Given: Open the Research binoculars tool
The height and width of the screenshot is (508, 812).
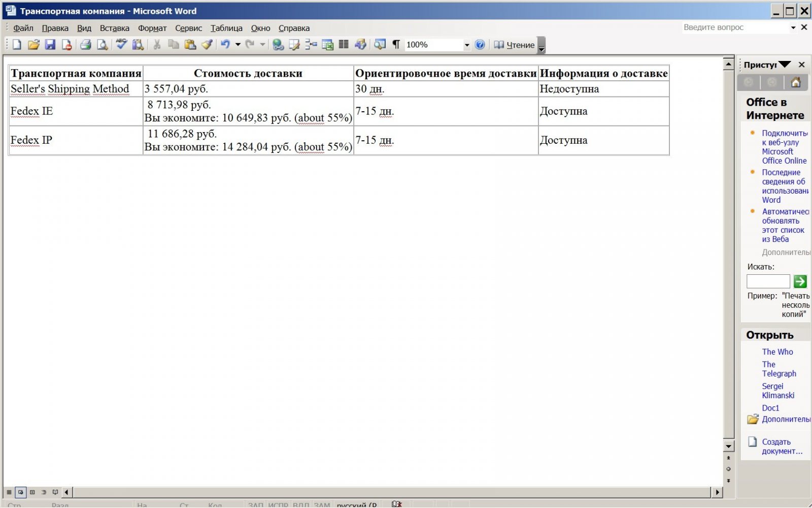Looking at the screenshot, I should [138, 45].
